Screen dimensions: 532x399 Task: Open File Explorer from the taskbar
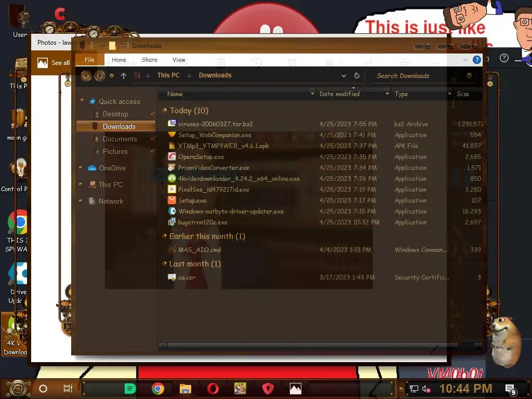click(x=185, y=389)
